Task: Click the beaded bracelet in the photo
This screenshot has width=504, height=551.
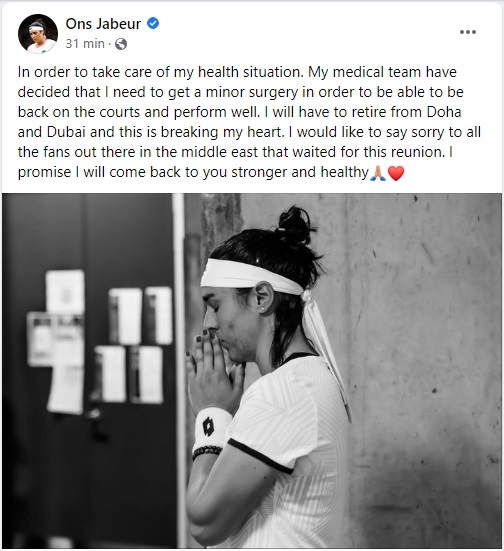Action: (207, 452)
